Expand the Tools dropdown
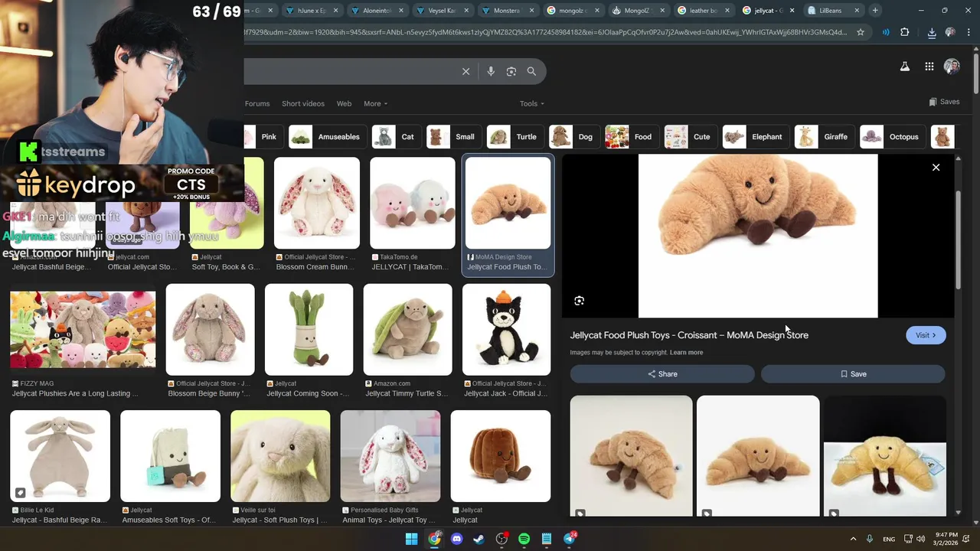The height and width of the screenshot is (551, 980). pos(531,103)
